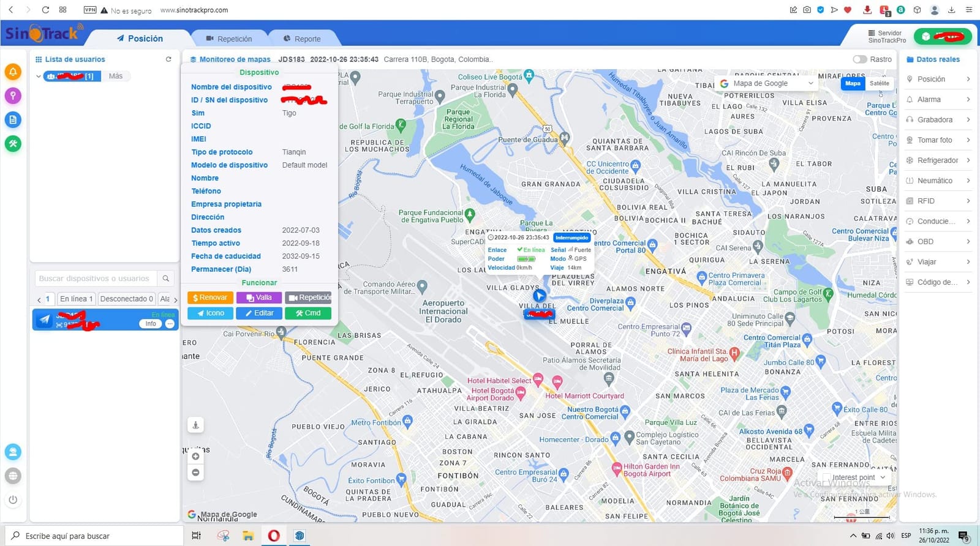Viewport: 980px width, 546px height.
Task: Switch to the Posición tab
Action: [x=139, y=38]
